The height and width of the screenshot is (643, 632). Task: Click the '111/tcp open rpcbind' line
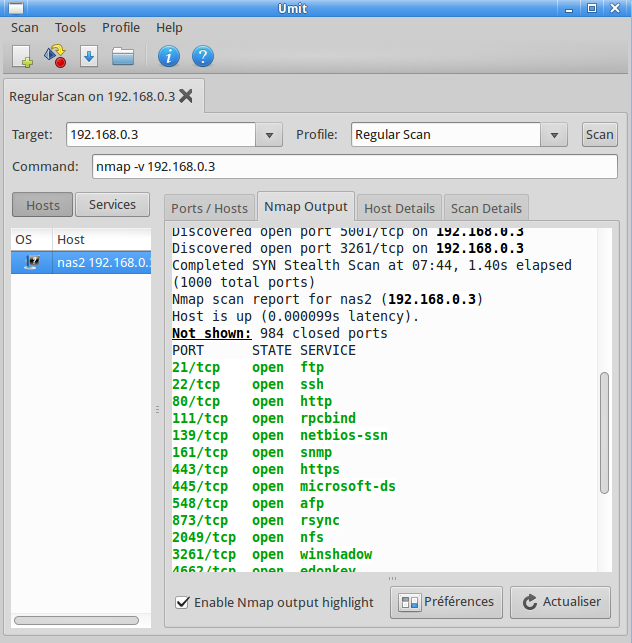(264, 418)
